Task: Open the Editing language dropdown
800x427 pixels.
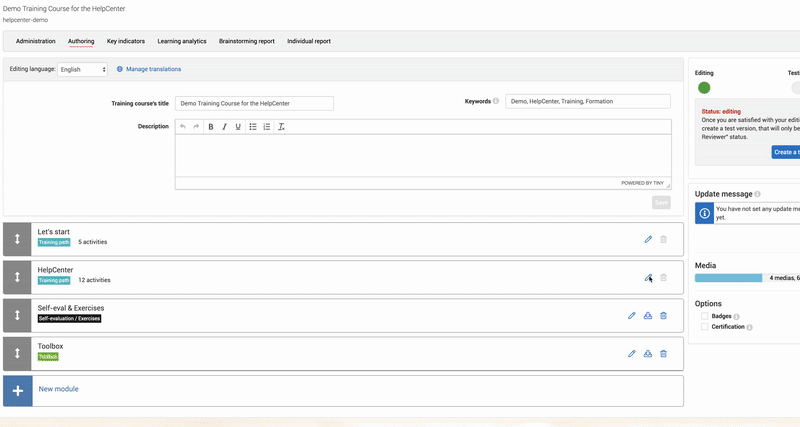Action: click(x=82, y=69)
